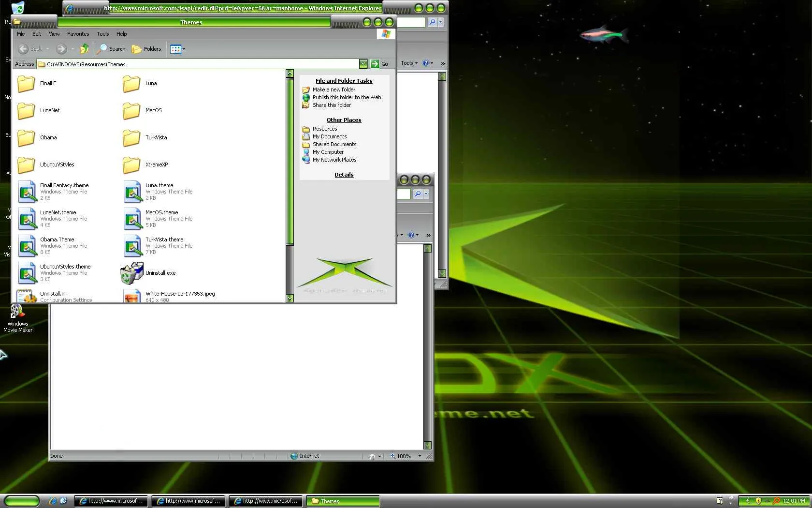812x508 pixels.
Task: Open the Tools menu in Themes window
Action: (102, 34)
